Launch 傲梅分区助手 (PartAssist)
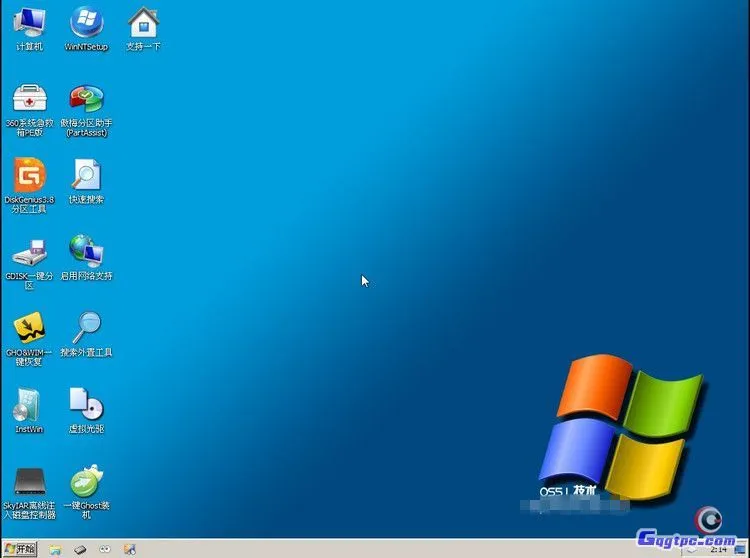This screenshot has width=750, height=558. 86,99
